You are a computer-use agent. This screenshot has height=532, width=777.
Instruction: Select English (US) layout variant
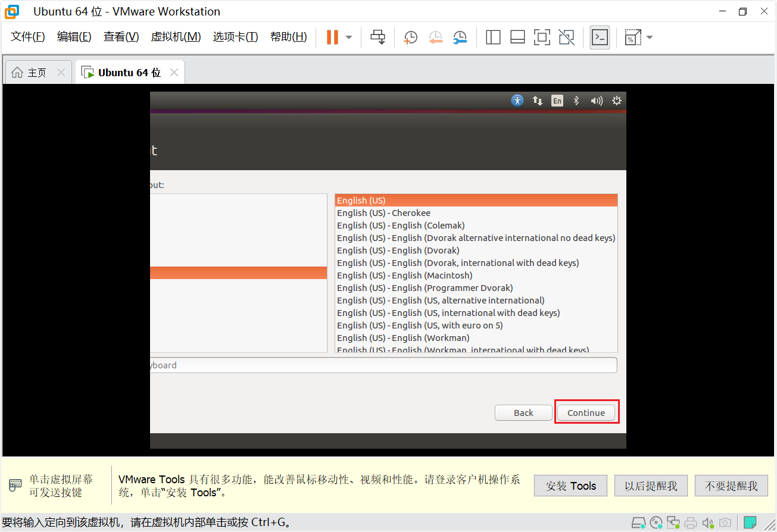pyautogui.click(x=476, y=201)
